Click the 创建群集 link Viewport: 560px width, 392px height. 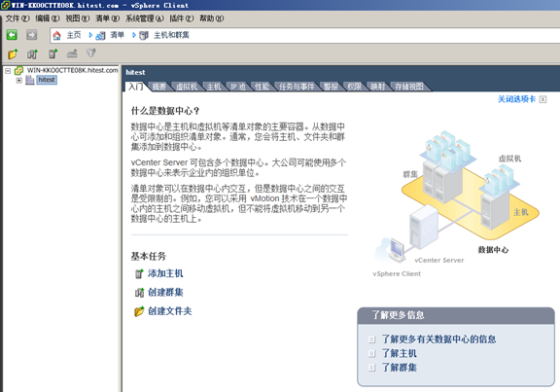pos(165,293)
